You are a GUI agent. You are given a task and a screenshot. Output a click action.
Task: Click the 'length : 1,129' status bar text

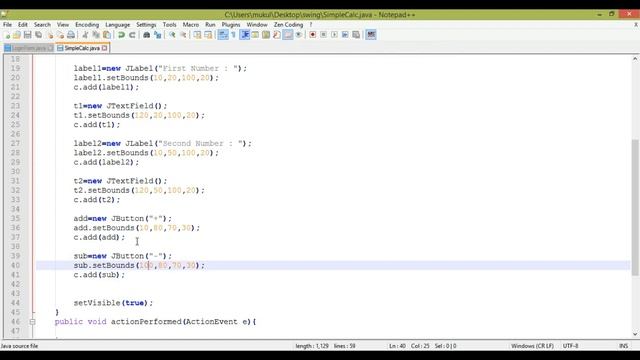click(x=312, y=346)
